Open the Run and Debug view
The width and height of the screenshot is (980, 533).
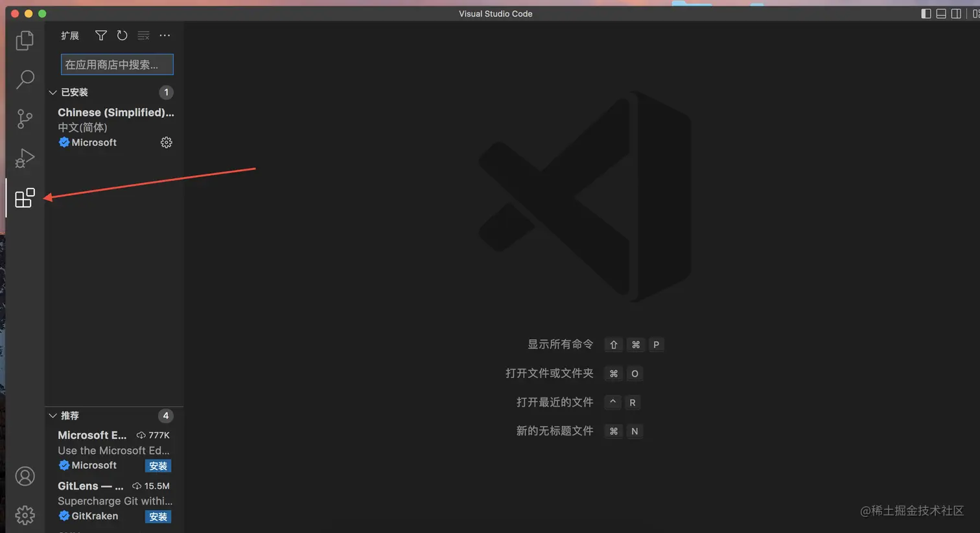[x=25, y=158]
